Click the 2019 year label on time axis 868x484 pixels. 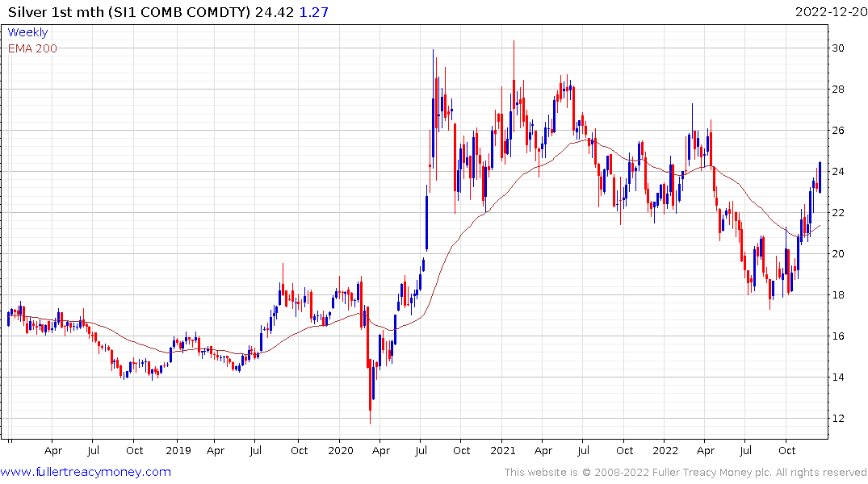178,450
